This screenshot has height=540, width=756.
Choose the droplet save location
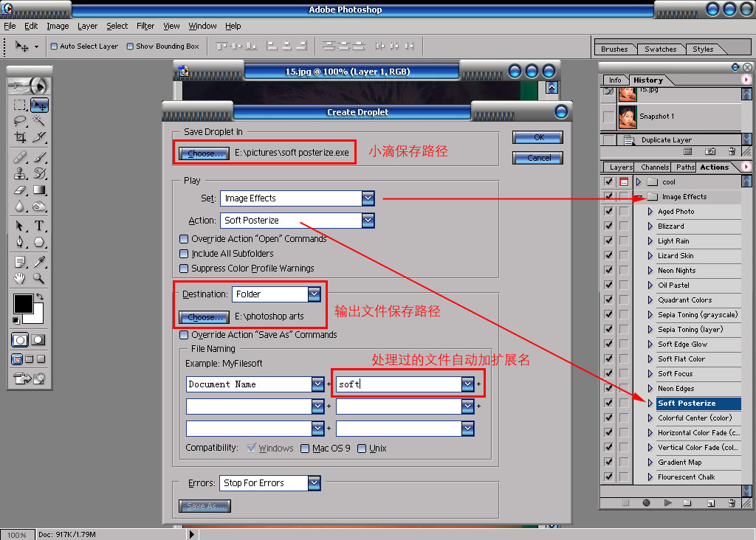coord(205,153)
